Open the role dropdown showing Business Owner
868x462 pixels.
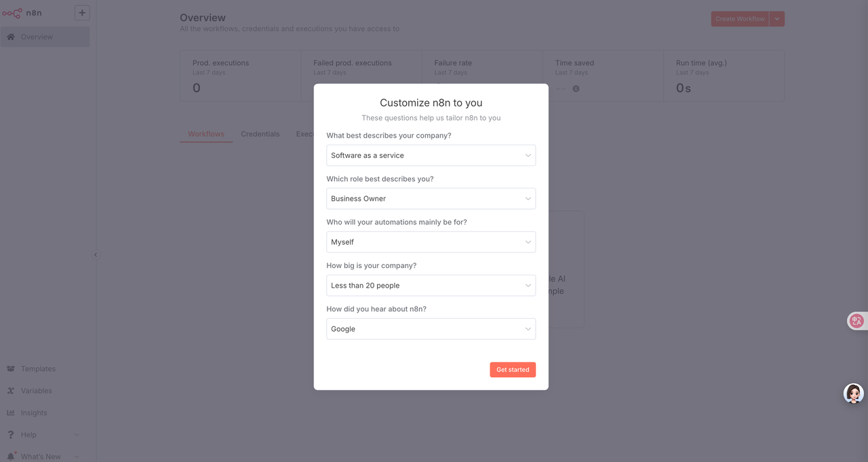tap(431, 199)
